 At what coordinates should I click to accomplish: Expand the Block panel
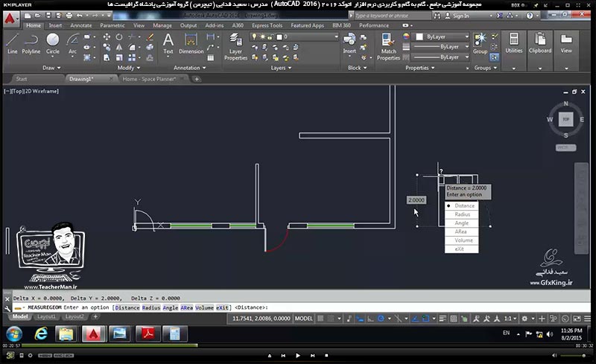coord(358,68)
